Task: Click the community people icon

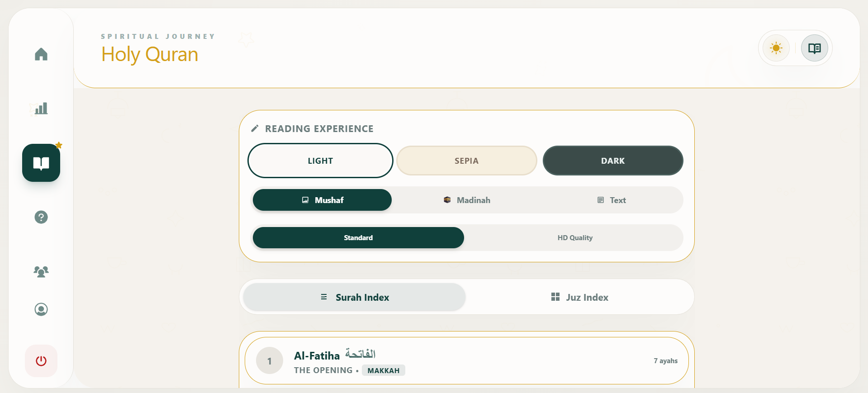Action: 41,271
